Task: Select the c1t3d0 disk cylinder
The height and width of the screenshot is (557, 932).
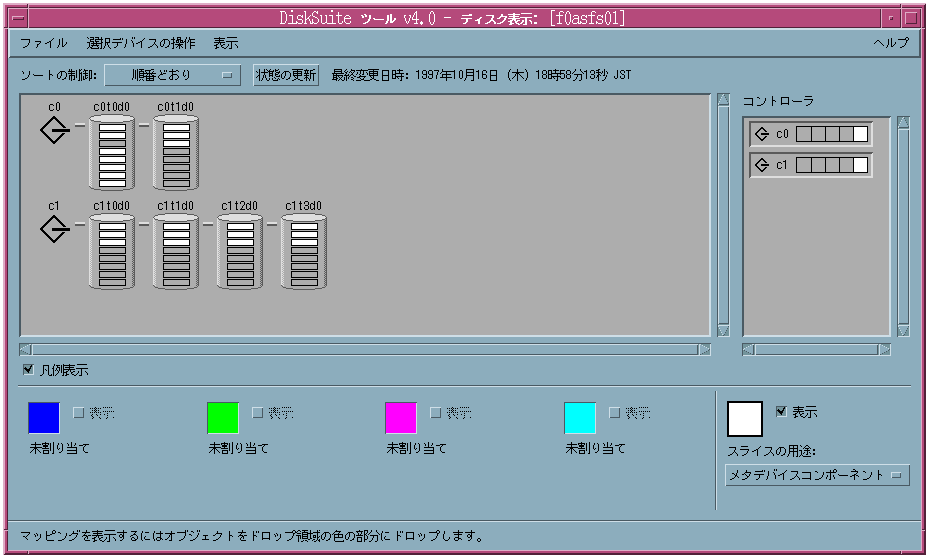Action: [304, 252]
